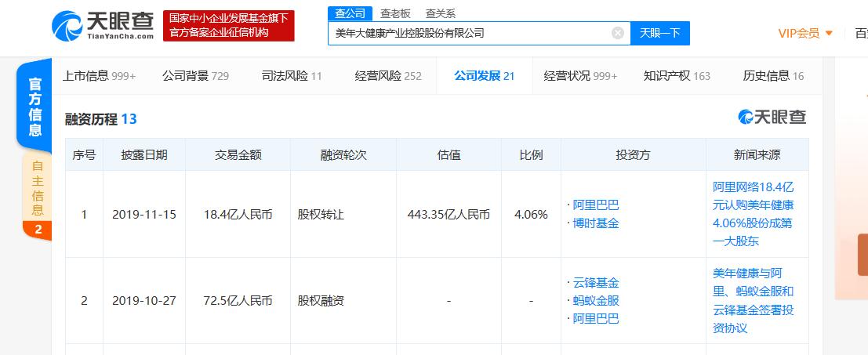Screen dimensions: 868x355
Task: Open the VIP会员 dropdown menu
Action: click(x=805, y=33)
